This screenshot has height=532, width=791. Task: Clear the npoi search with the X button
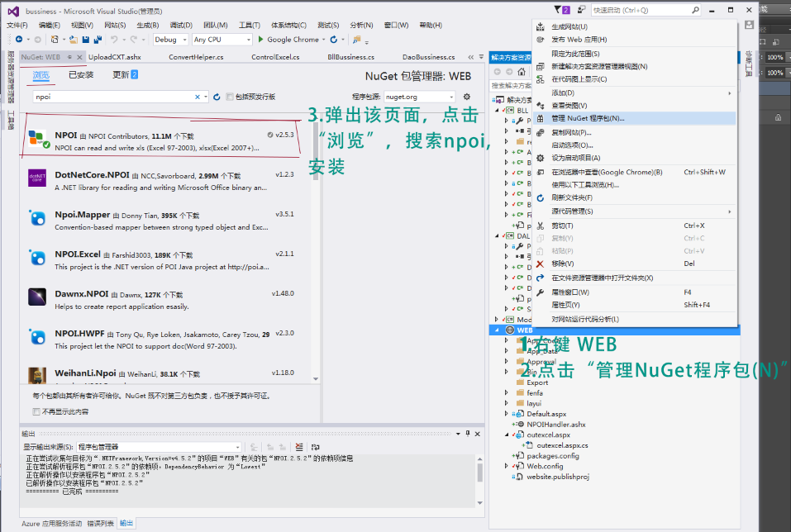pyautogui.click(x=196, y=97)
